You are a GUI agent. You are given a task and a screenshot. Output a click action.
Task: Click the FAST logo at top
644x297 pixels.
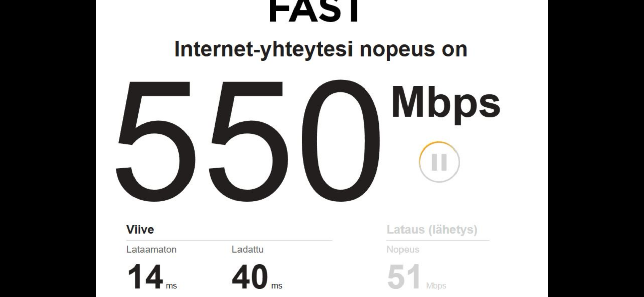pyautogui.click(x=314, y=11)
